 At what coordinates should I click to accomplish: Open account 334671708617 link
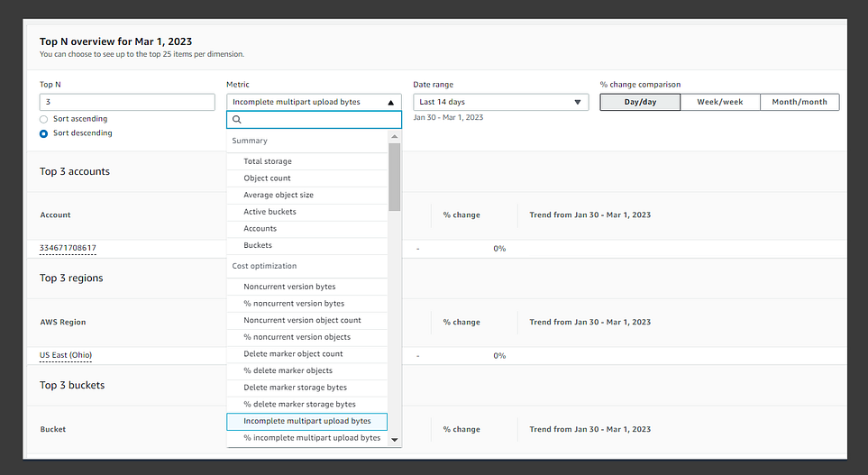point(69,248)
